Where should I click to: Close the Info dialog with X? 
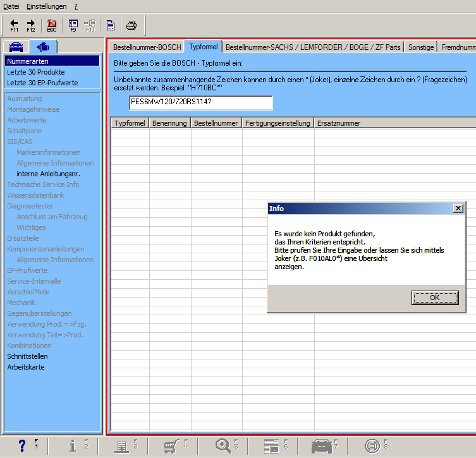(x=458, y=208)
